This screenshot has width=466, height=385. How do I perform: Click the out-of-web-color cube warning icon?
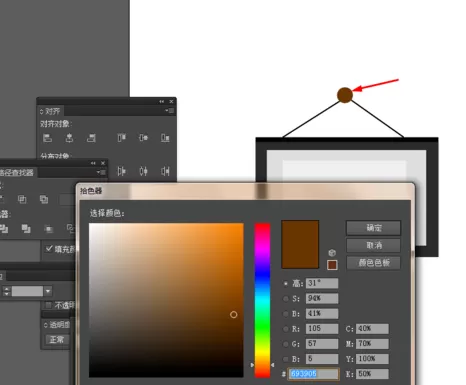pos(332,253)
